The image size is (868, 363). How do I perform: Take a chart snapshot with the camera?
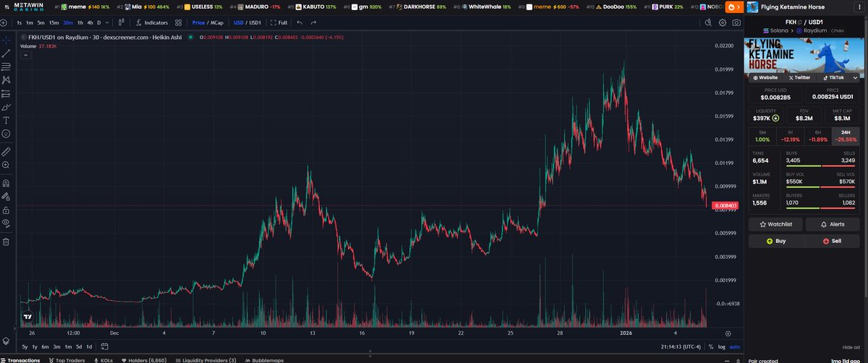736,22
